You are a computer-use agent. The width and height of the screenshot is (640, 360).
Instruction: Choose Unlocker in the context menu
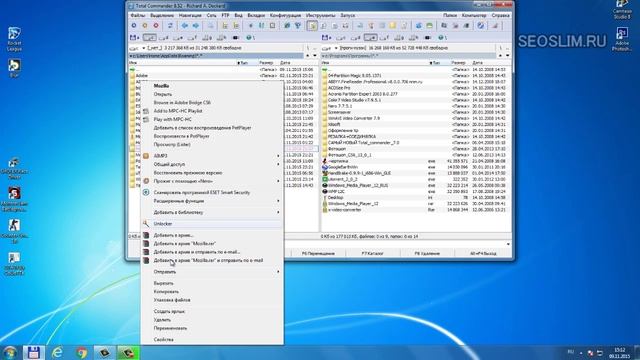click(211, 224)
